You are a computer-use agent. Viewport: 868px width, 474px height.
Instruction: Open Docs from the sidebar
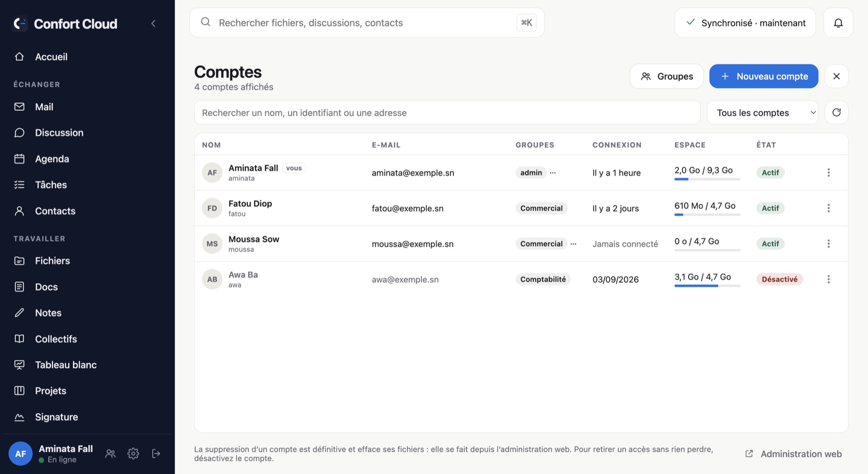click(x=87, y=287)
